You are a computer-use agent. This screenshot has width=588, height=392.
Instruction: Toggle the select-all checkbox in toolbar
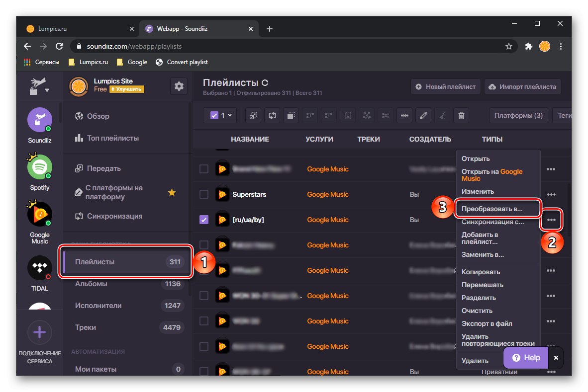[214, 115]
